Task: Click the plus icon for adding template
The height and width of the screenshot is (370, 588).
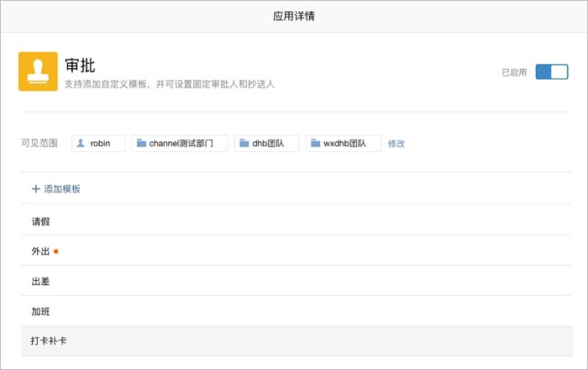Action: (35, 189)
